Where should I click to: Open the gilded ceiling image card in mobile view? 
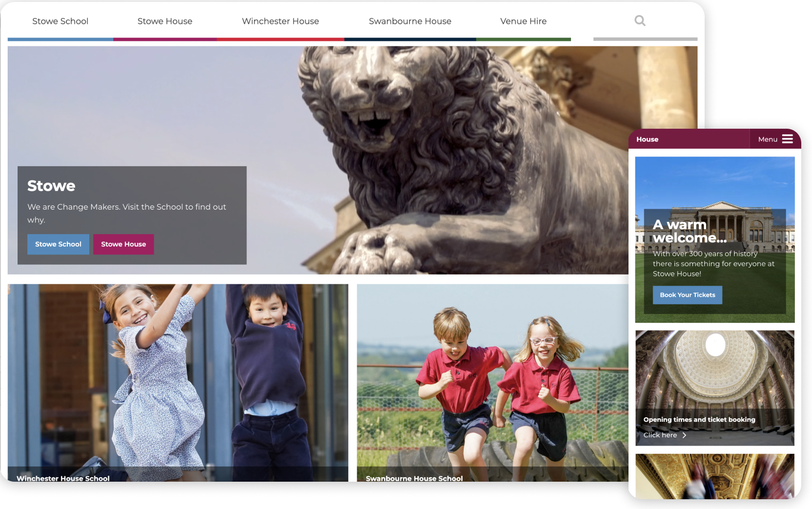715,476
